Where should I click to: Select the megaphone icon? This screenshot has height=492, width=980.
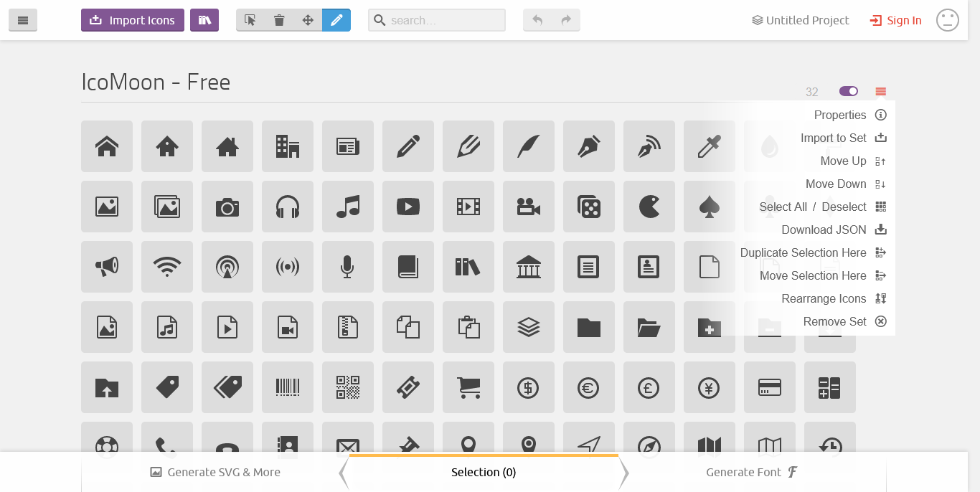[107, 267]
